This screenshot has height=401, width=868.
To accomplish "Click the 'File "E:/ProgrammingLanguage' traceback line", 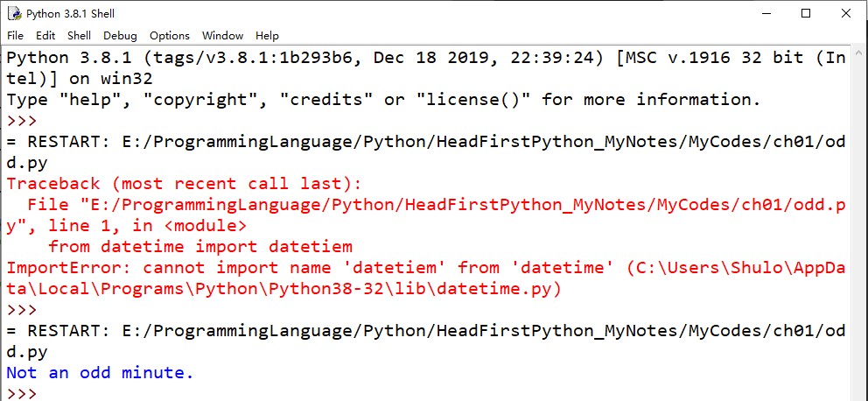I will point(437,204).
